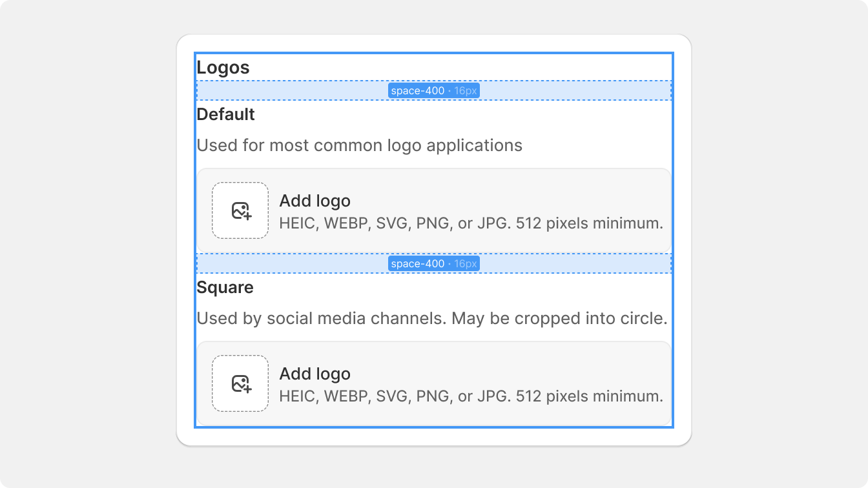
Task: Click the "Default" subheading
Action: pos(225,114)
